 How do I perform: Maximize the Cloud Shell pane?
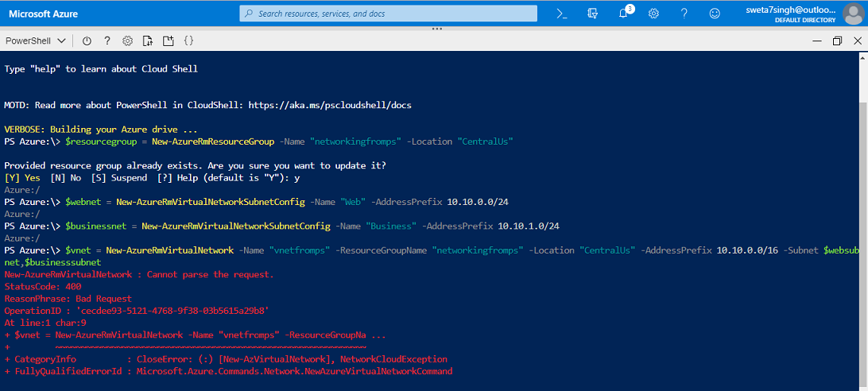(x=837, y=41)
